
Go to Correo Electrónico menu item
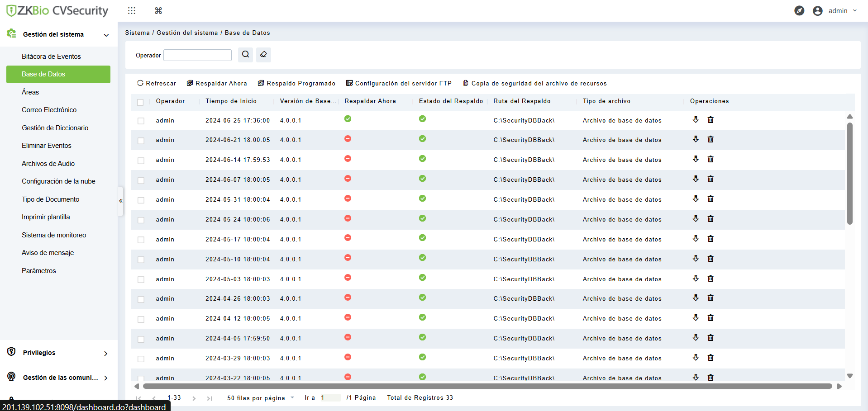pyautogui.click(x=49, y=110)
